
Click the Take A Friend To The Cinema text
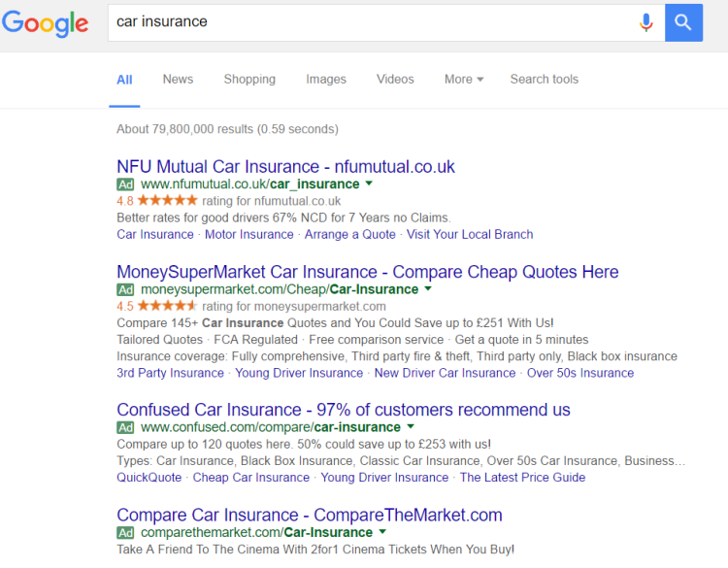pos(315,550)
